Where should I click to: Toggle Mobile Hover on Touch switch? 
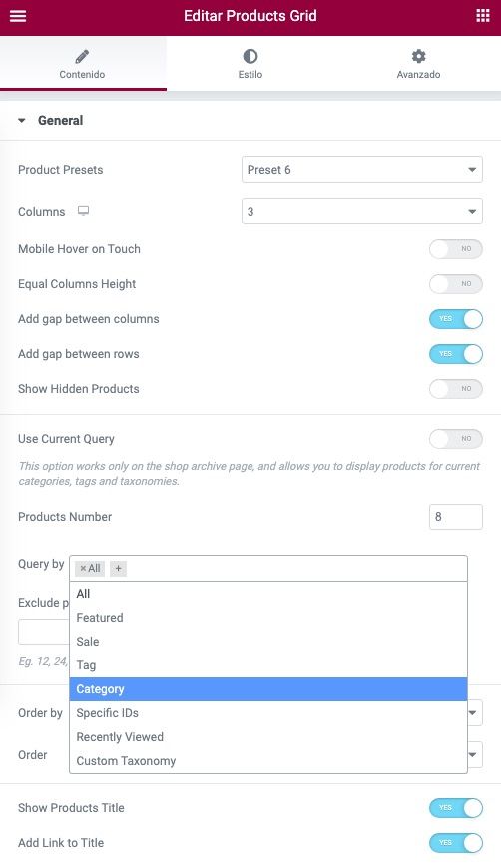[x=456, y=249]
